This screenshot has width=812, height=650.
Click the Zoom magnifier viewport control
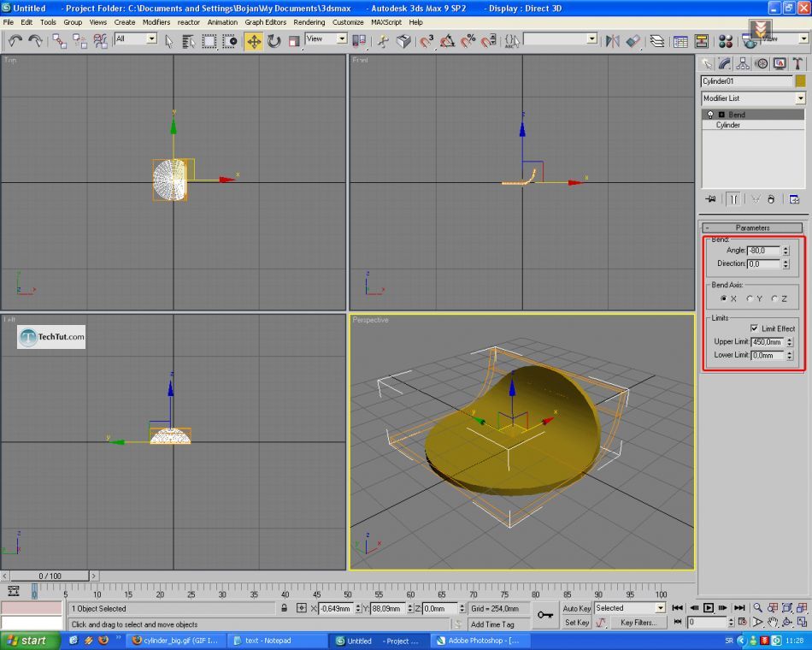757,608
